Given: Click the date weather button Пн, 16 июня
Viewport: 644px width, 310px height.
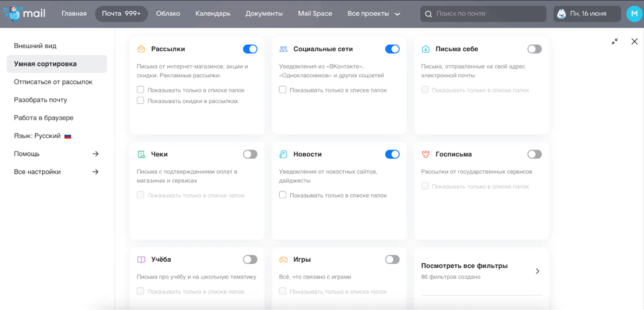Looking at the screenshot, I should click(x=587, y=14).
